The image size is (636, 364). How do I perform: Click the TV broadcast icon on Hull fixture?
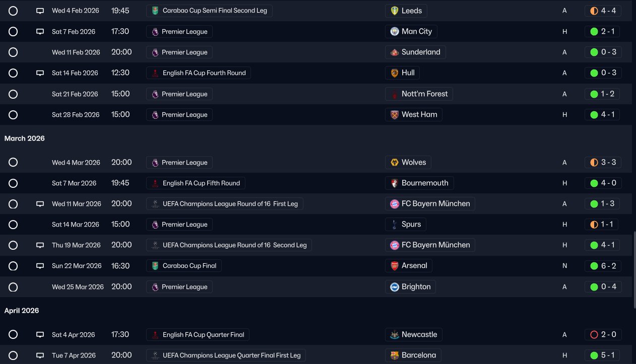(x=40, y=73)
